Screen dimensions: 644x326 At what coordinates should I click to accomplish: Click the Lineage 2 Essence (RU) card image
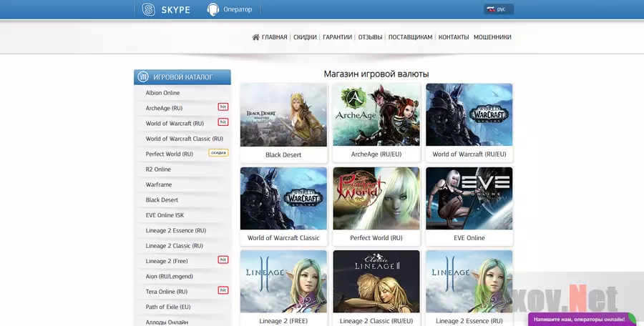(469, 282)
